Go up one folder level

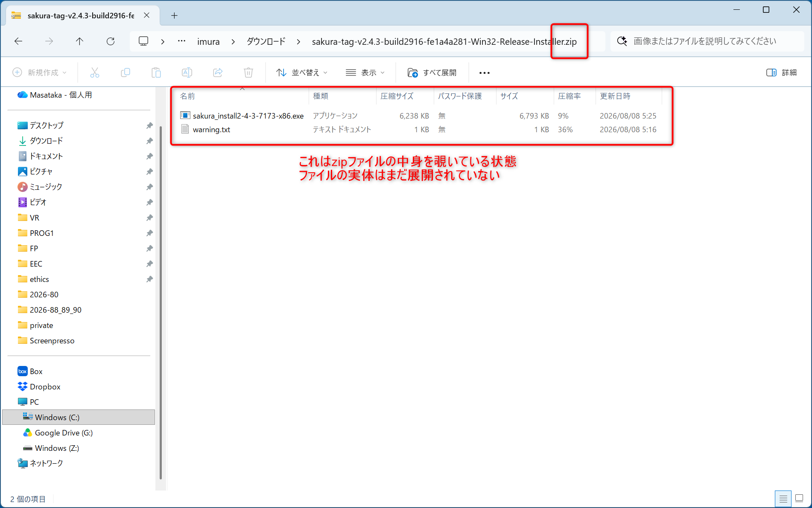[x=80, y=41]
